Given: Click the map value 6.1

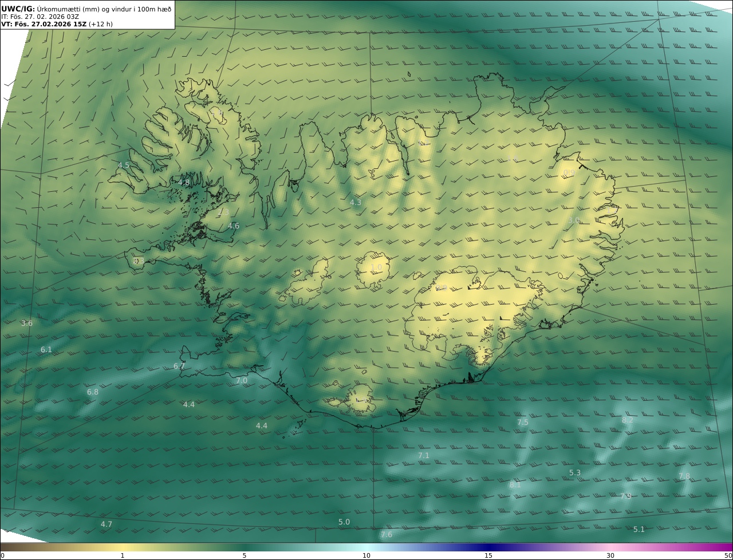Looking at the screenshot, I should tap(46, 350).
